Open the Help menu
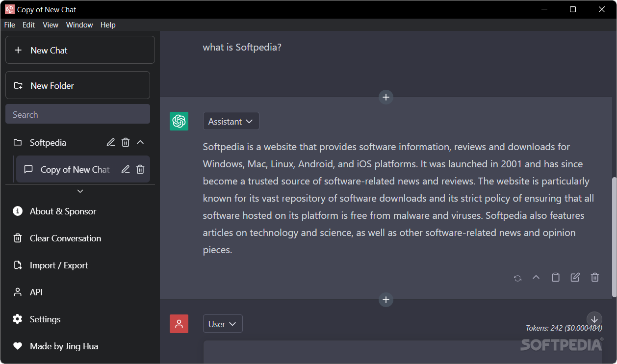 pyautogui.click(x=108, y=25)
